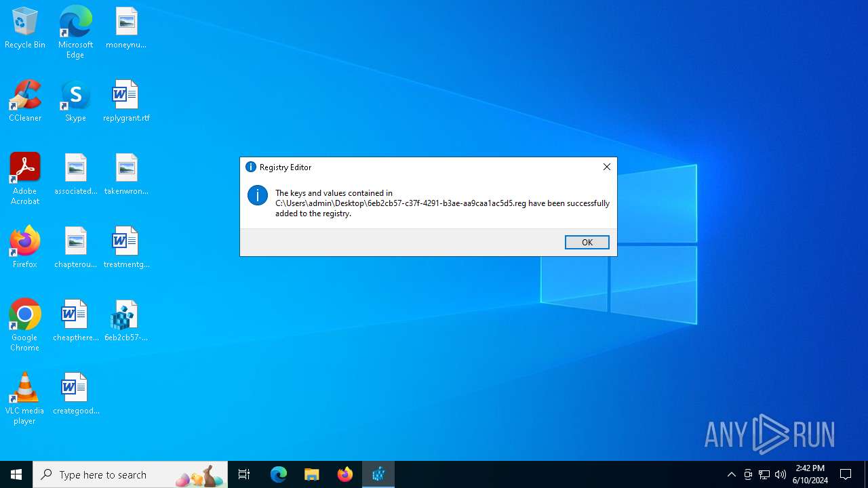This screenshot has width=868, height=488.
Task: Open the volume control tray icon
Action: pyautogui.click(x=781, y=474)
